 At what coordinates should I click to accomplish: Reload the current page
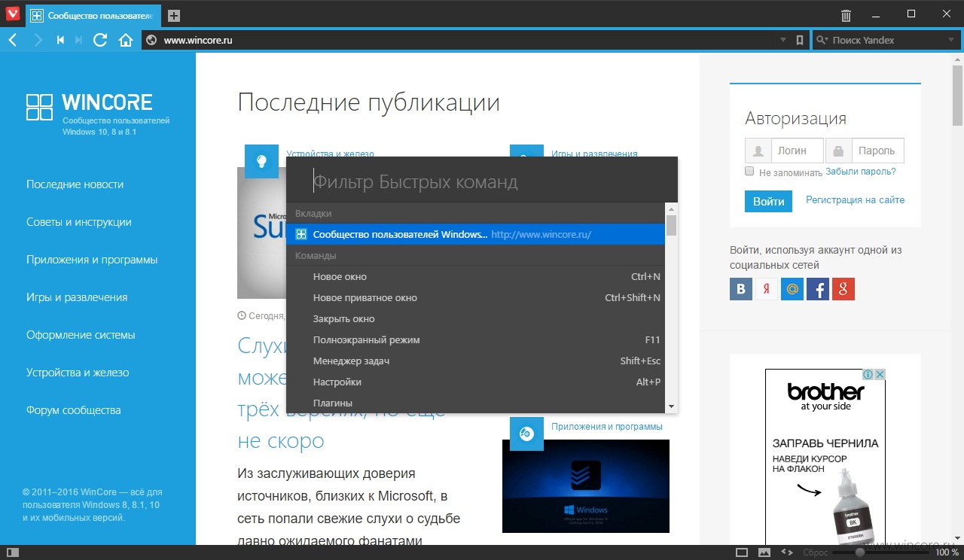pos(100,41)
